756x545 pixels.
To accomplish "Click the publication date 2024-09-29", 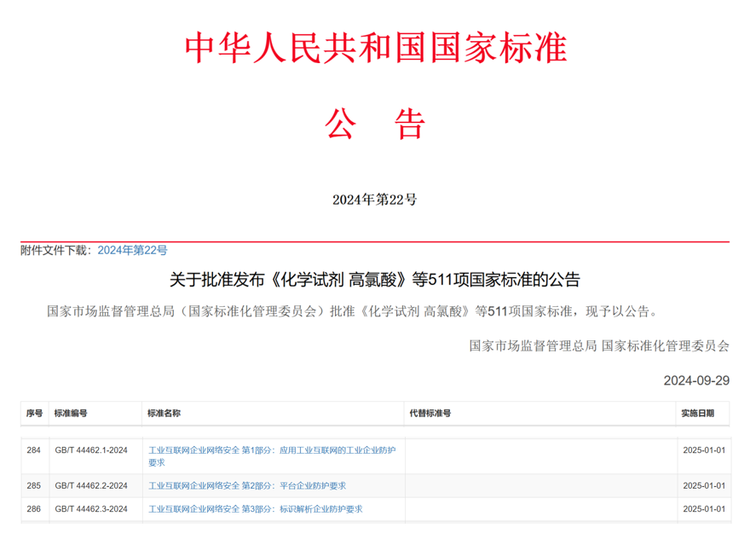I will [696, 380].
